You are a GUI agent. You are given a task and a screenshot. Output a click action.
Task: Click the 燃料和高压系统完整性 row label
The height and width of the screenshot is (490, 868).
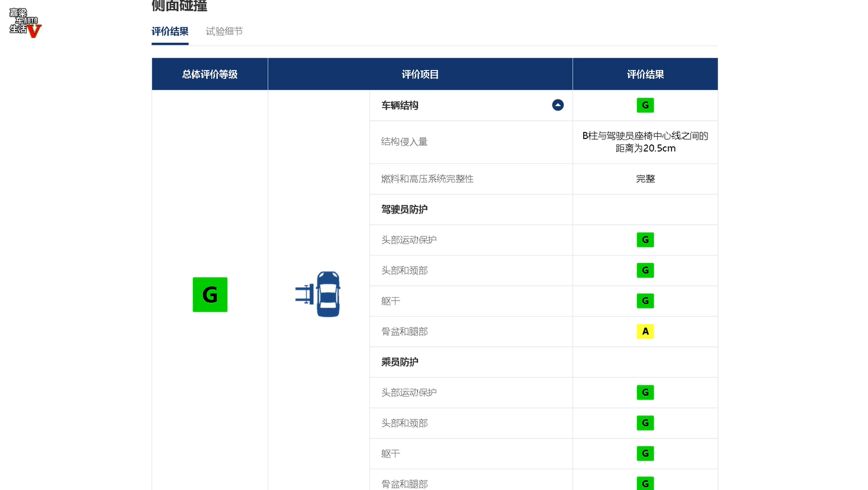(x=427, y=179)
